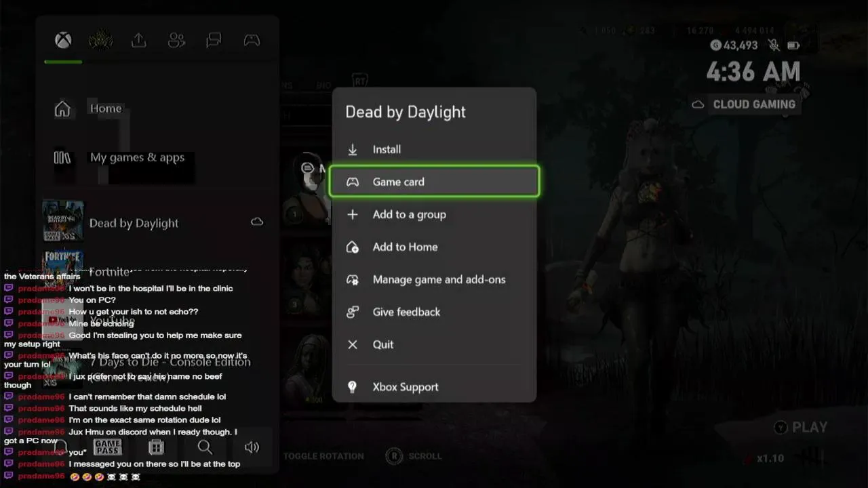Click the X icon next to Quit

click(x=353, y=344)
